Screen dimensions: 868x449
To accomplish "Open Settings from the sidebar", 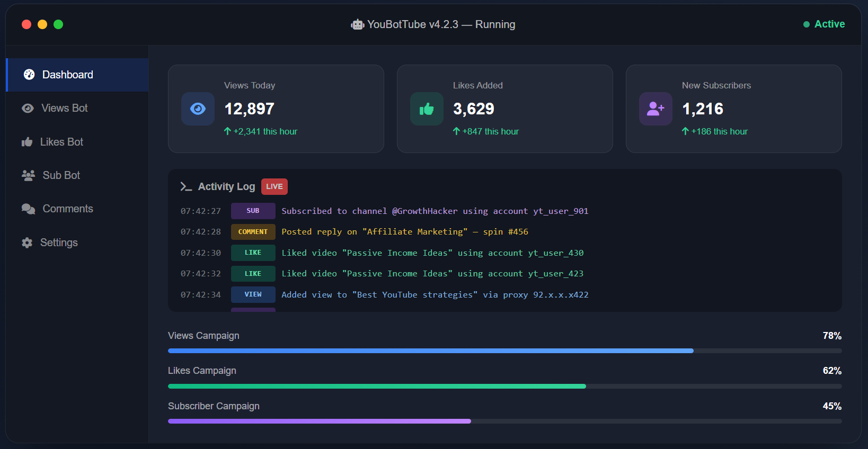I will [77, 243].
